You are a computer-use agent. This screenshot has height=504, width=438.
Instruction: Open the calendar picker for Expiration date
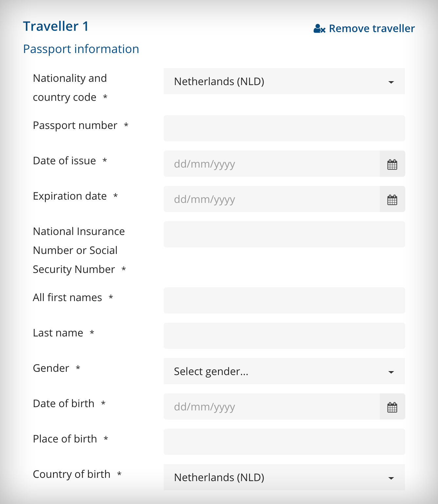click(392, 199)
